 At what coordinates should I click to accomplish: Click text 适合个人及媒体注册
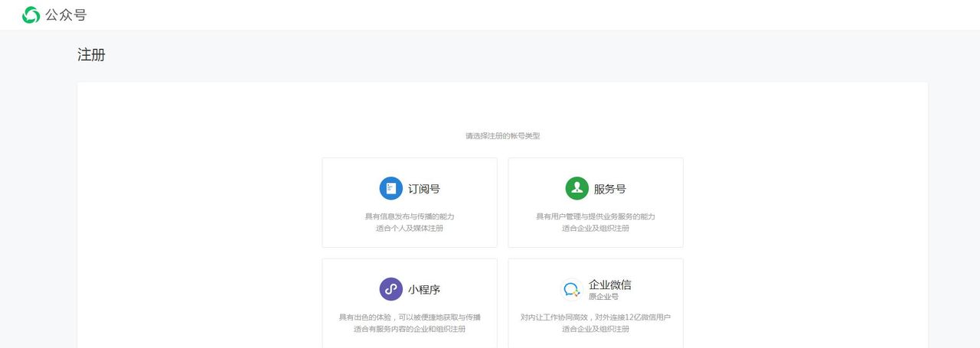(x=410, y=228)
